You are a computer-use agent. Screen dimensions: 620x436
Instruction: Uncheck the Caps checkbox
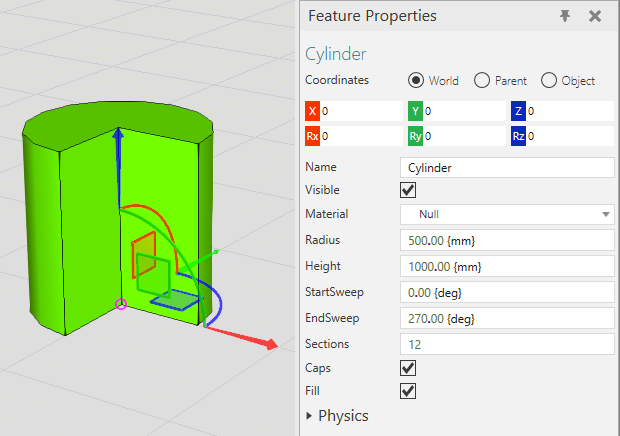(x=408, y=368)
